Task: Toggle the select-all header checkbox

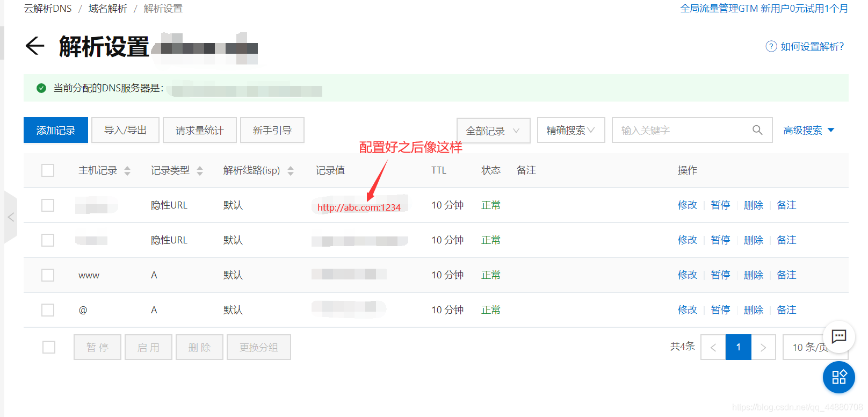Action: tap(48, 170)
